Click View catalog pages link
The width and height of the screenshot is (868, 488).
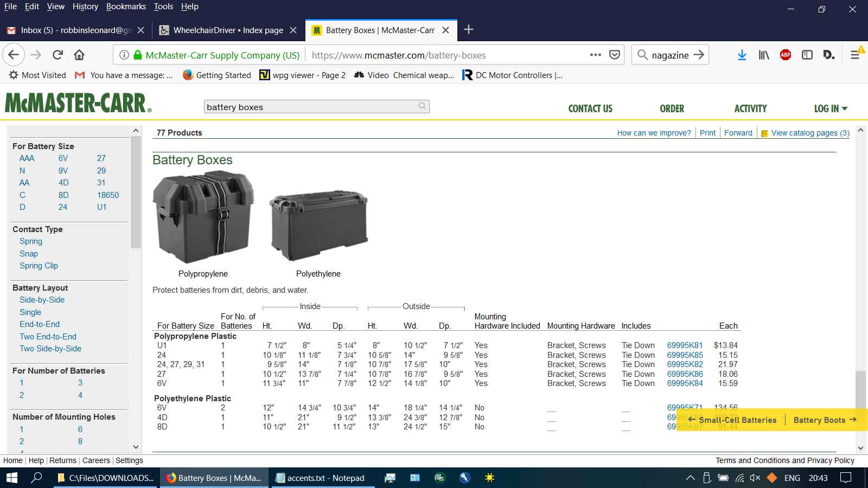click(x=810, y=133)
